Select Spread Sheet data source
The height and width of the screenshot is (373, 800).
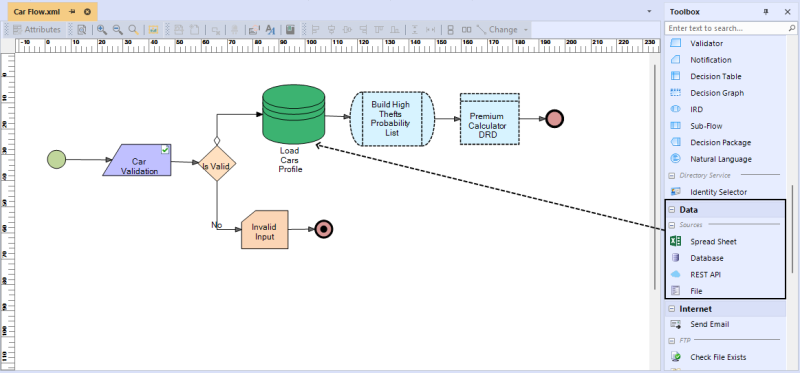[x=713, y=241]
